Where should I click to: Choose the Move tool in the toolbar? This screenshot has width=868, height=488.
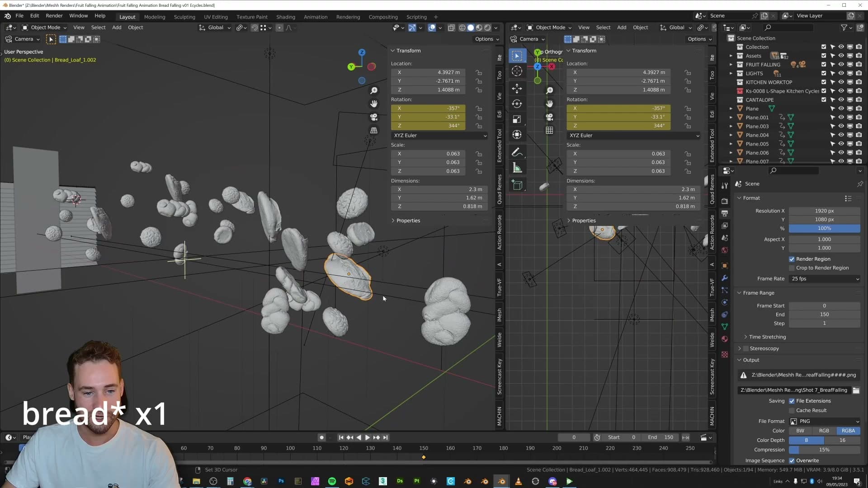tap(517, 88)
